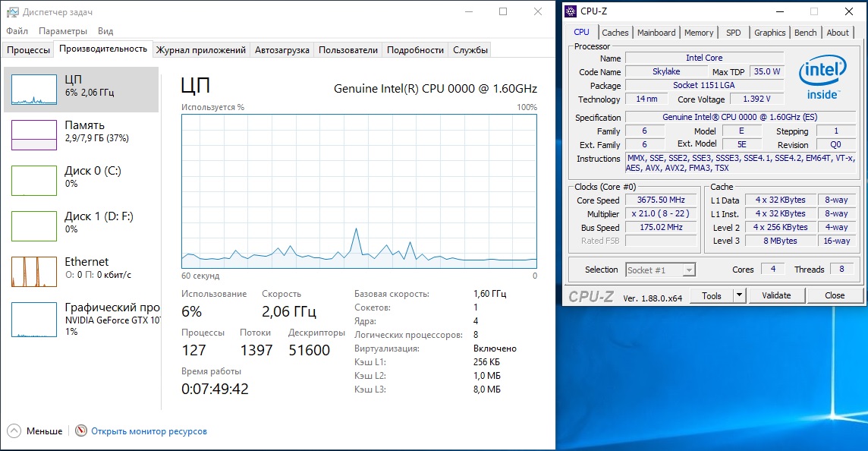Click the Max TDP value 35.0 W
The image size is (868, 451).
766,71
